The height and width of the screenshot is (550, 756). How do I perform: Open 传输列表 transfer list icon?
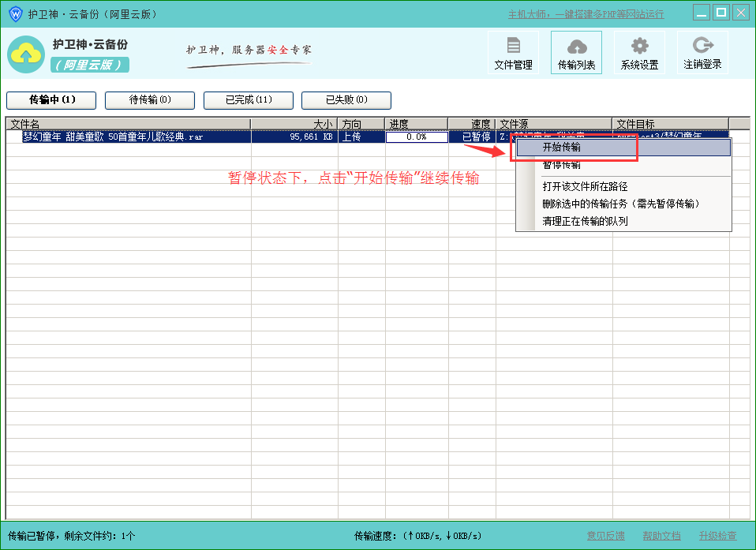point(576,53)
